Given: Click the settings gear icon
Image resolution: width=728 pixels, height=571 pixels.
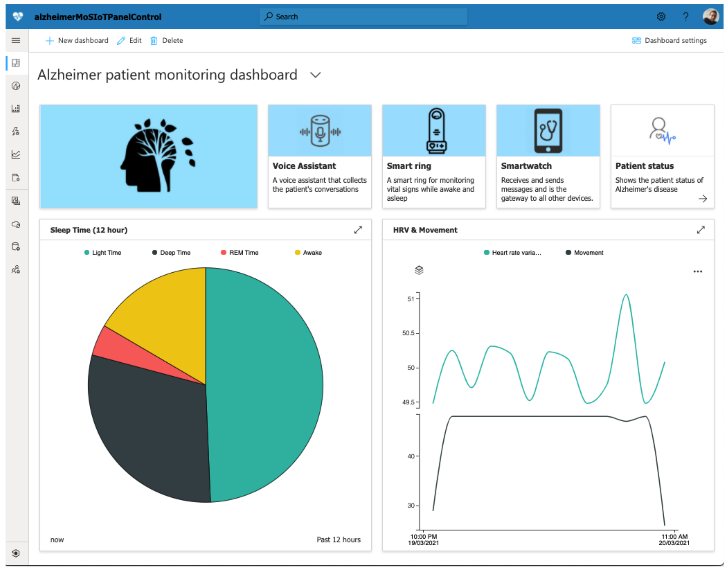Looking at the screenshot, I should (661, 17).
